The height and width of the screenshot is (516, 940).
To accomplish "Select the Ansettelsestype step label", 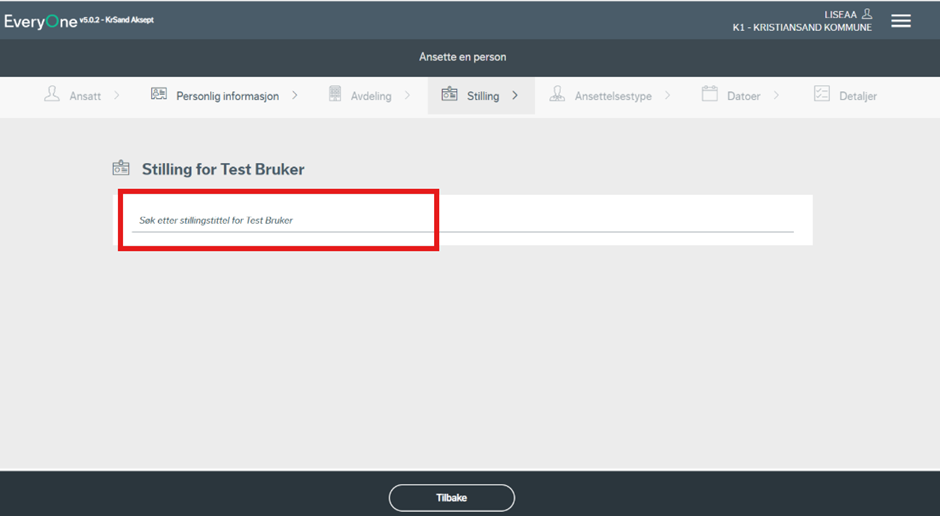I will click(x=613, y=96).
